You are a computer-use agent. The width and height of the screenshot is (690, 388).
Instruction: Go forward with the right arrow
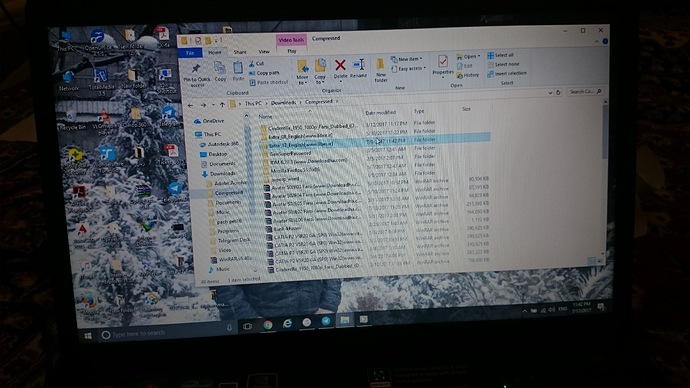click(203, 105)
